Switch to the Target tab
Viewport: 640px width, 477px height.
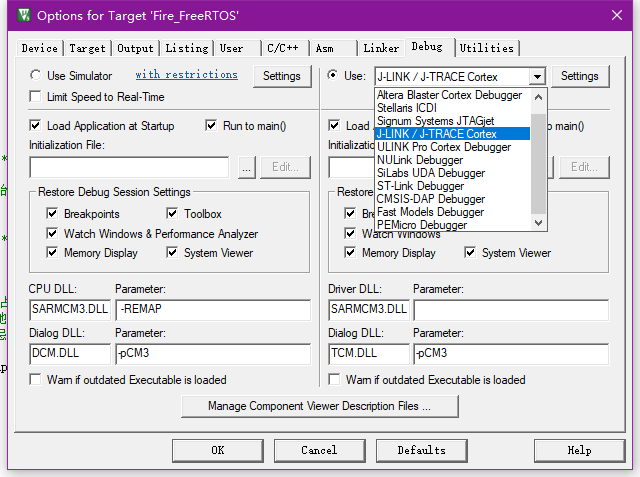[x=87, y=48]
